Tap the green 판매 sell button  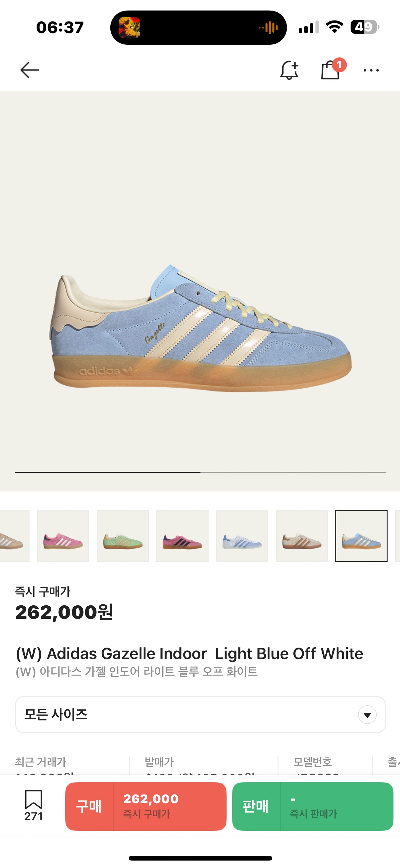313,806
